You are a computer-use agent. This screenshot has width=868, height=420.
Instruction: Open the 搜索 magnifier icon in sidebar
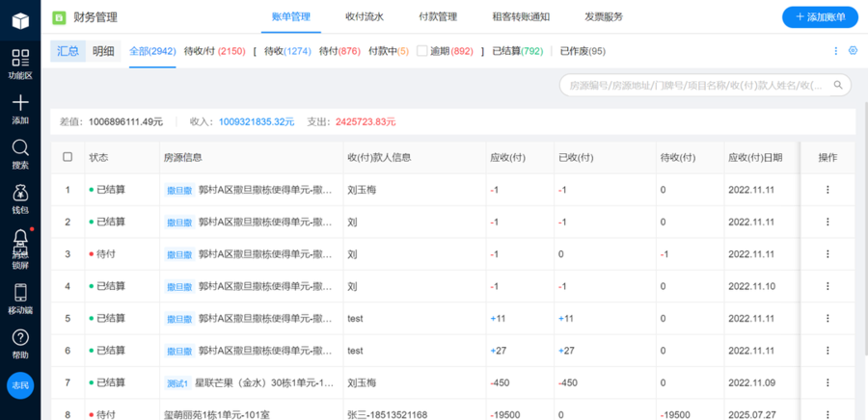(20, 147)
